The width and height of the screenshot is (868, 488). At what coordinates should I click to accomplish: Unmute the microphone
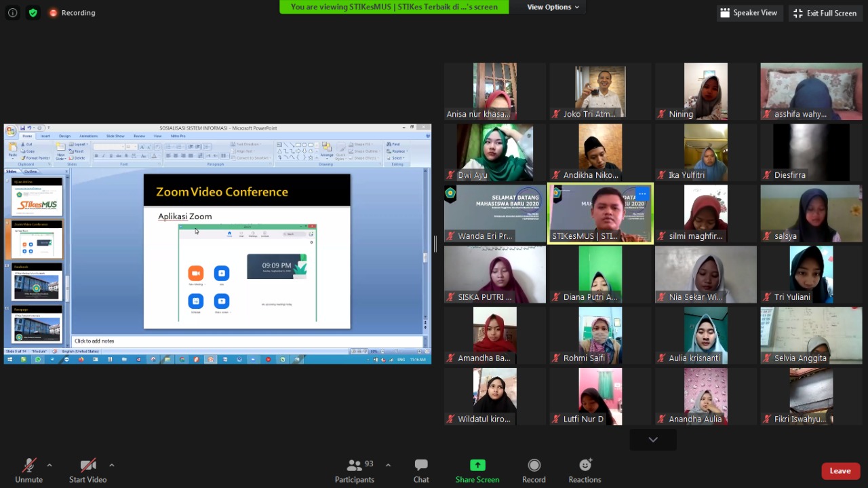tap(28, 470)
